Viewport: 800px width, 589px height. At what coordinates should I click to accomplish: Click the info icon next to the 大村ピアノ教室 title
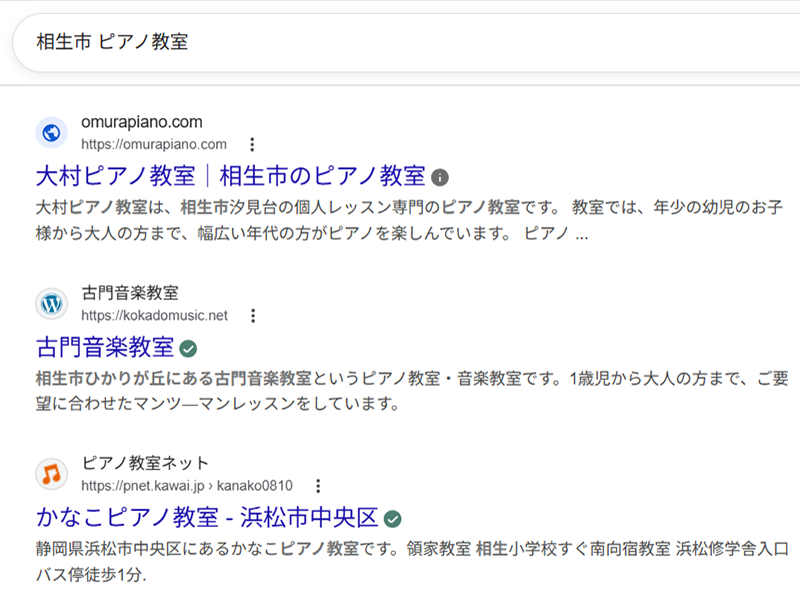click(440, 178)
